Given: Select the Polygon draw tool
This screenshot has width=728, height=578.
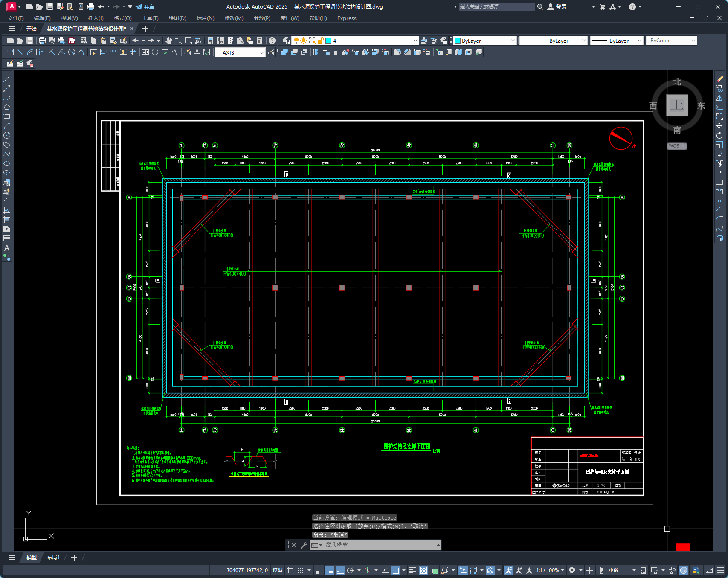Looking at the screenshot, I should click(7, 107).
